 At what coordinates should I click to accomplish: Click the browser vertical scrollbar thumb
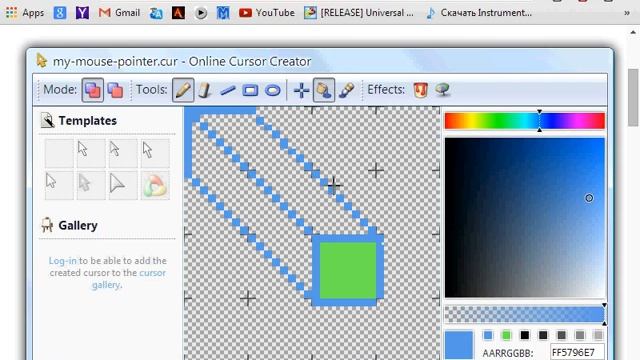[633, 98]
